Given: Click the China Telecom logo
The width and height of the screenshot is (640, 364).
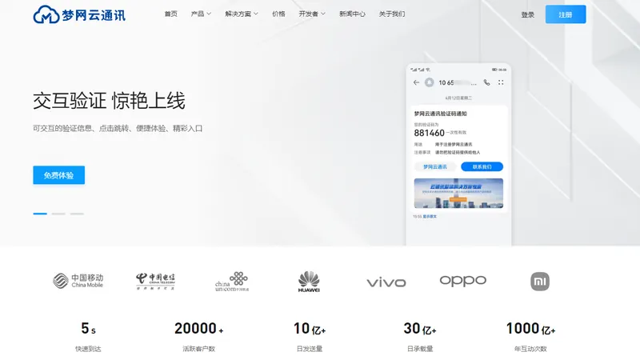Looking at the screenshot, I should pos(155,281).
